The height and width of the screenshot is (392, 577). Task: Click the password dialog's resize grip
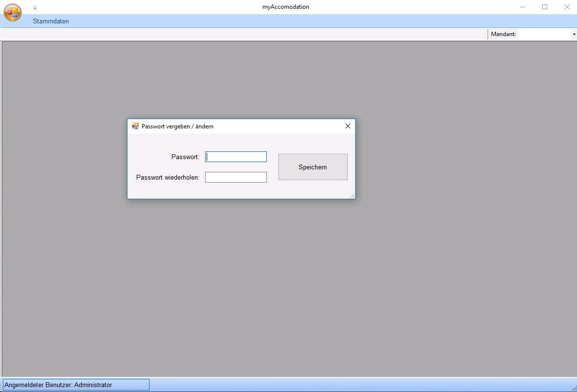[352, 196]
